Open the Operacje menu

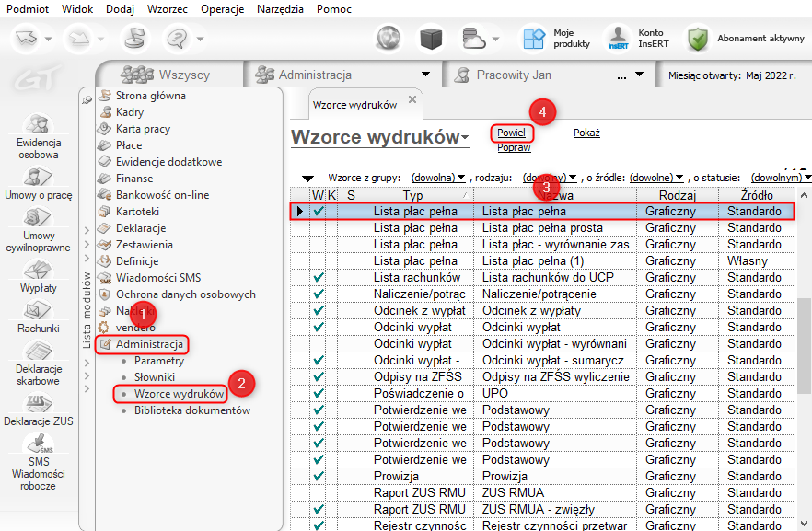[222, 9]
